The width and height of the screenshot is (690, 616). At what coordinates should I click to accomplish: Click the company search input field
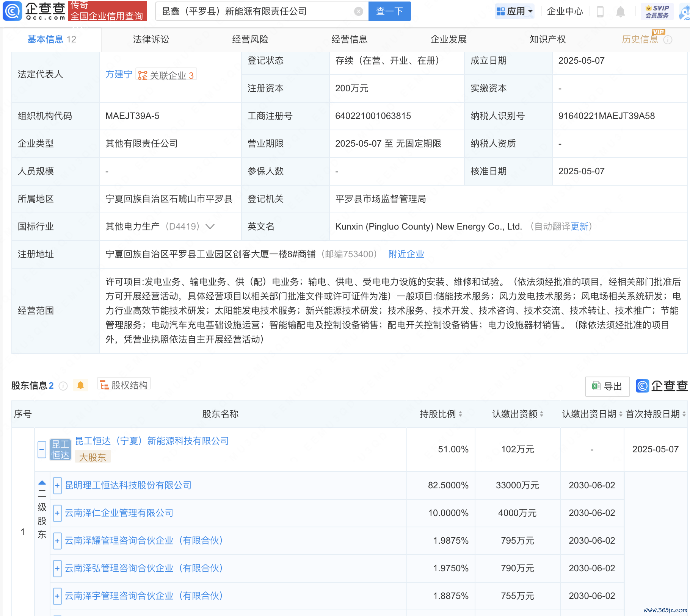click(x=254, y=11)
